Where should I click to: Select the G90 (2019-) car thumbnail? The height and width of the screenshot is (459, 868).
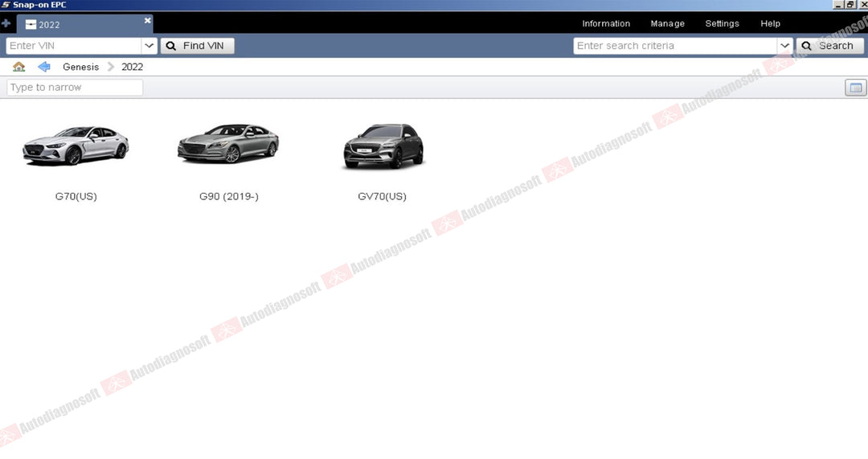(228, 143)
